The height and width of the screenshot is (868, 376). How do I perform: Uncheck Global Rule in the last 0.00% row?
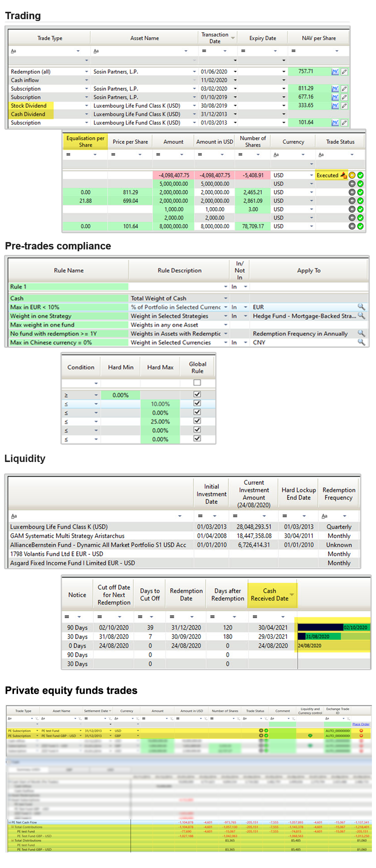point(197,439)
